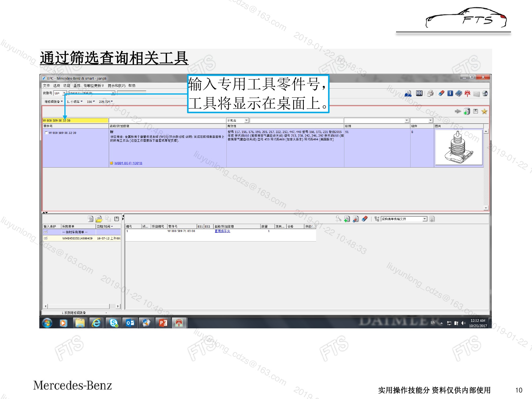Open Internet Explorer from the taskbar
This screenshot has height=399, width=532.
pyautogui.click(x=96, y=323)
